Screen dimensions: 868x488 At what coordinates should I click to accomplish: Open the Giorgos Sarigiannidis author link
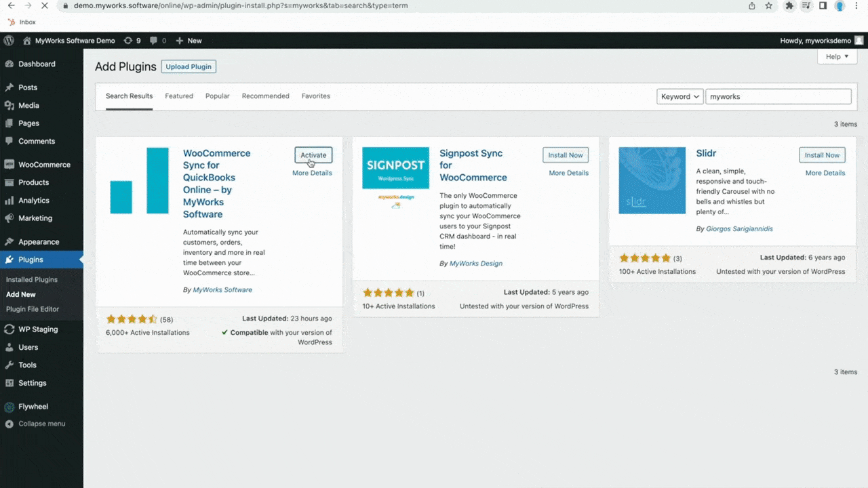tap(739, 229)
